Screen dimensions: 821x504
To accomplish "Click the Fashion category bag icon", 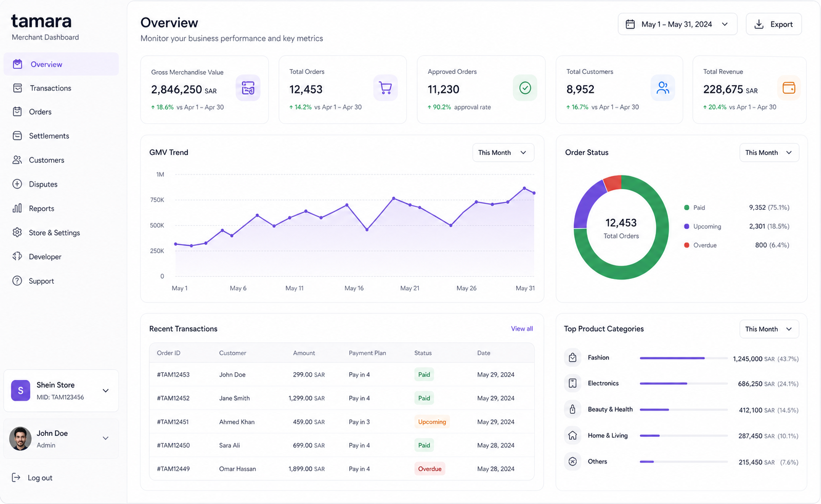I will pyautogui.click(x=573, y=358).
